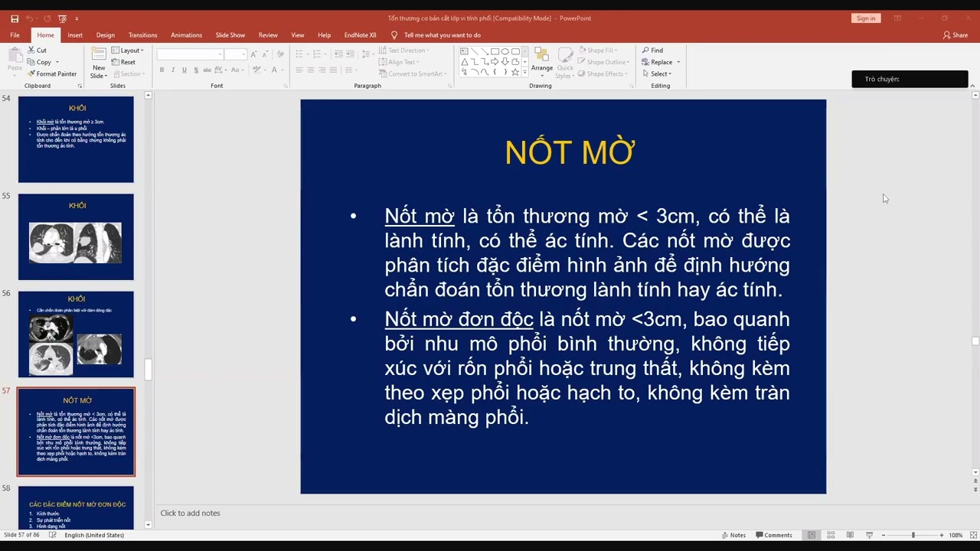
Task: Select the text box shape in gallery
Action: (464, 51)
